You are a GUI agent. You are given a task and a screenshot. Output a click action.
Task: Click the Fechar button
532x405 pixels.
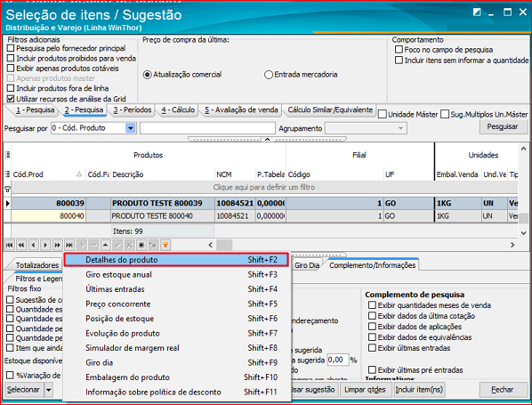[503, 390]
